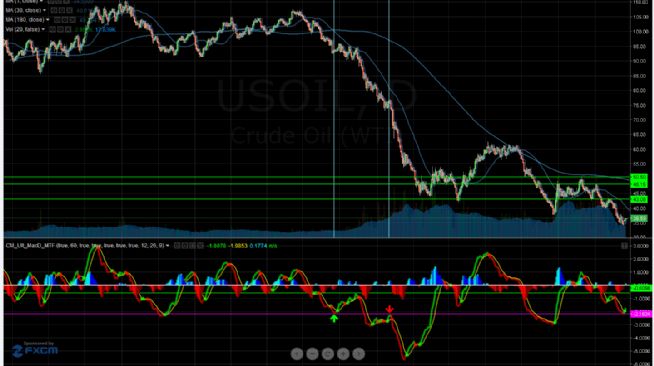Click the MACD pane corner button
The width and height of the screenshot is (654, 366).
click(624, 246)
